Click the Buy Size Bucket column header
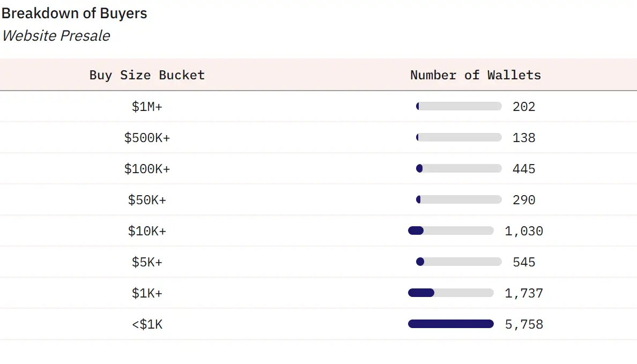This screenshot has height=364, width=637. [x=147, y=75]
